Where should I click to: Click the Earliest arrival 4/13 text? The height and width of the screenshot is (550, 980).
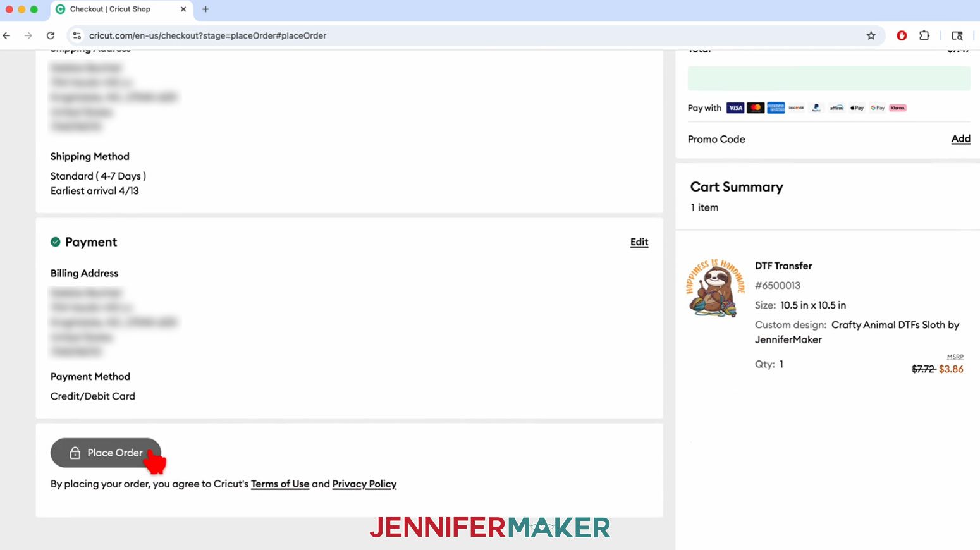pos(95,191)
